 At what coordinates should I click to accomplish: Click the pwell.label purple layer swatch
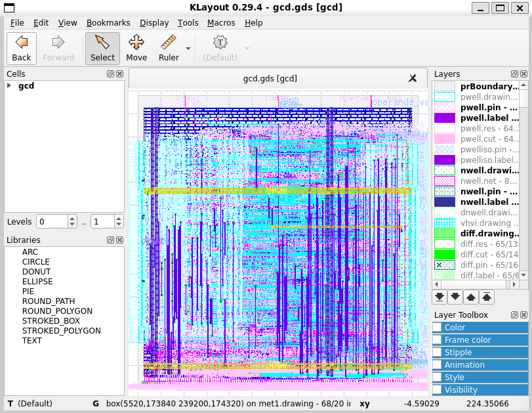(445, 118)
